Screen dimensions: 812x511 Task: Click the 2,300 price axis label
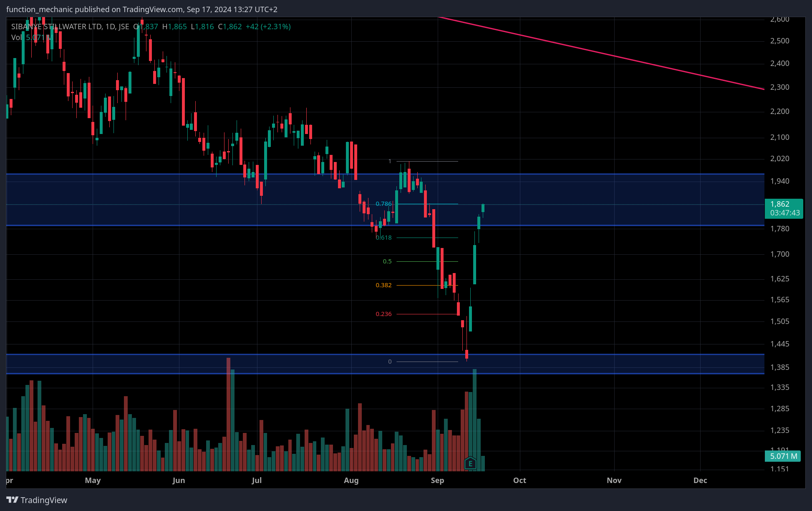(779, 87)
